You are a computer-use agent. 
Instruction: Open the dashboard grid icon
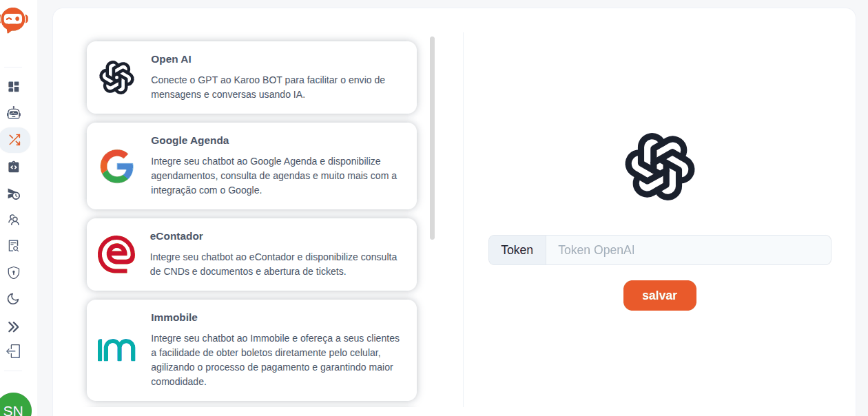14,87
